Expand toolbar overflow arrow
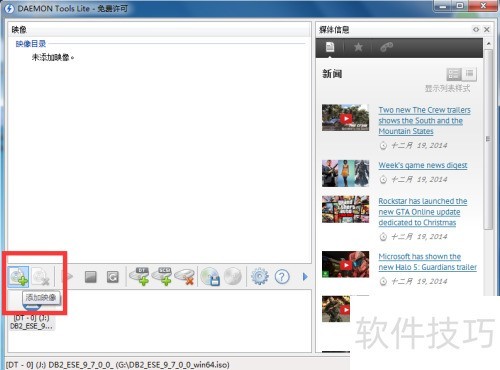Image resolution: width=500 pixels, height=370 pixels. [x=305, y=277]
